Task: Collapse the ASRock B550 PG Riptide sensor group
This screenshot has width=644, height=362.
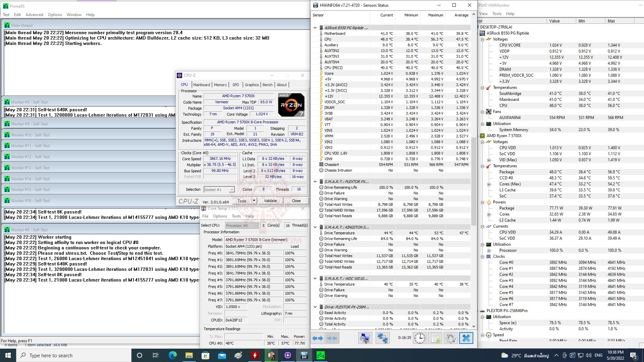Action: (315, 28)
